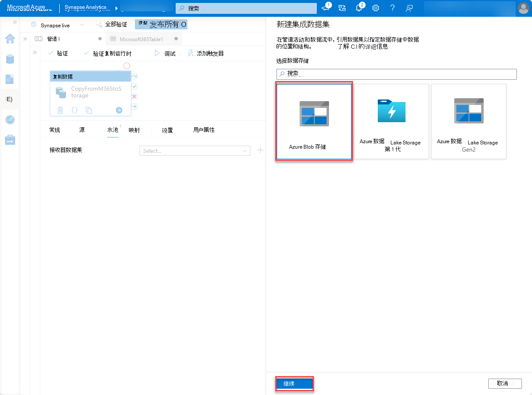Click the data store search field
The height and width of the screenshot is (395, 532).
(396, 74)
